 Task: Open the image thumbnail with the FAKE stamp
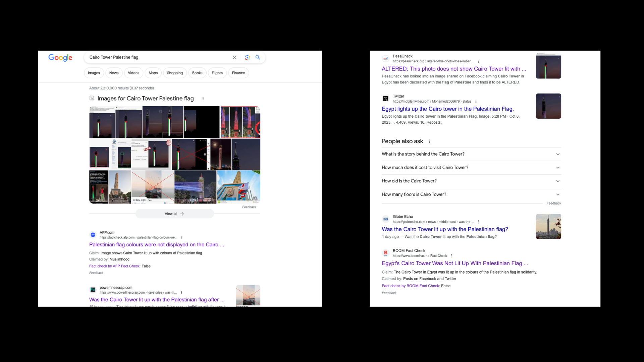(x=151, y=154)
